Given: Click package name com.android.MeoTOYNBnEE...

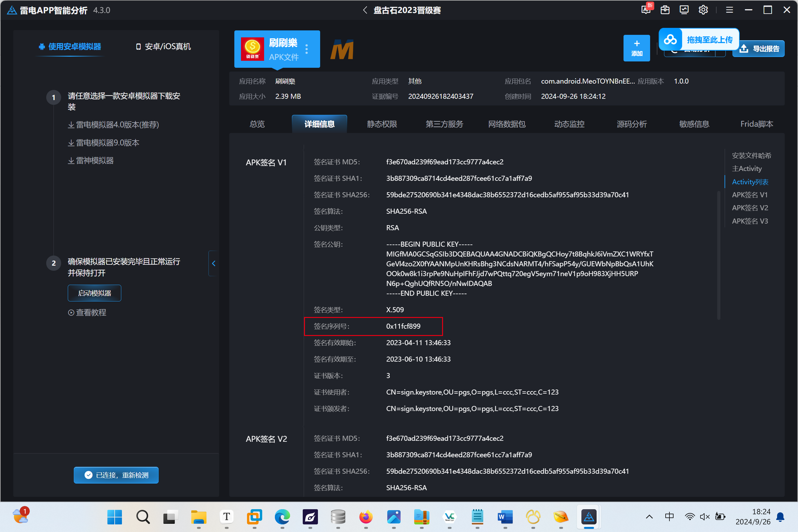Looking at the screenshot, I should click(587, 81).
